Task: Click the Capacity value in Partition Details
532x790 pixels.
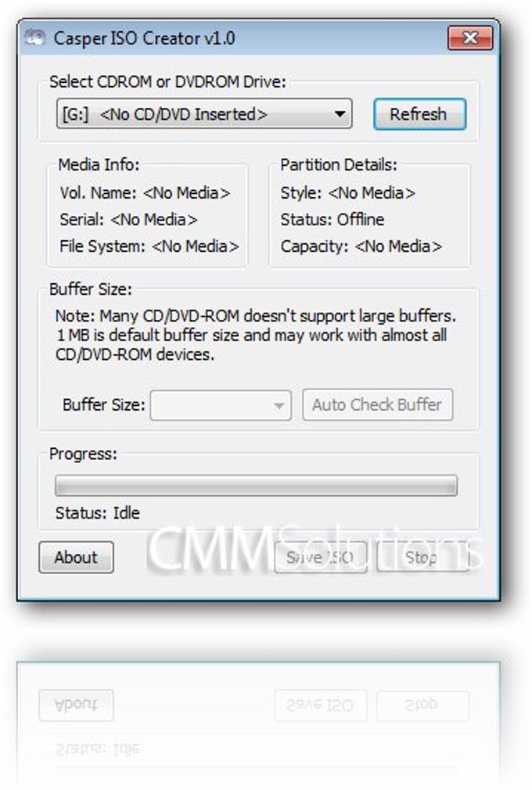Action: point(398,246)
